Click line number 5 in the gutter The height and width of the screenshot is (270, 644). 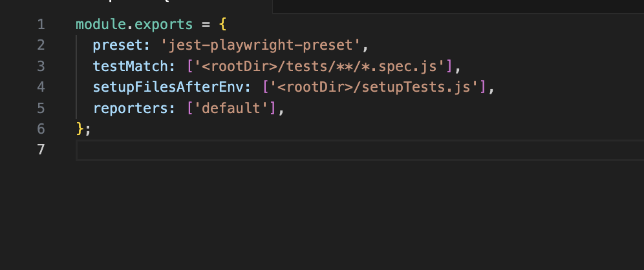tap(41, 108)
